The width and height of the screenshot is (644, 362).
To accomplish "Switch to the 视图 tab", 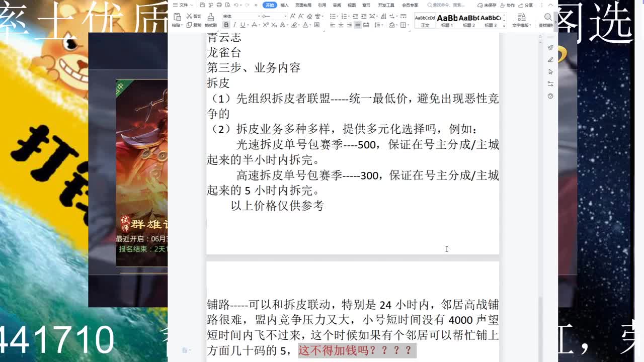I will [x=352, y=5].
